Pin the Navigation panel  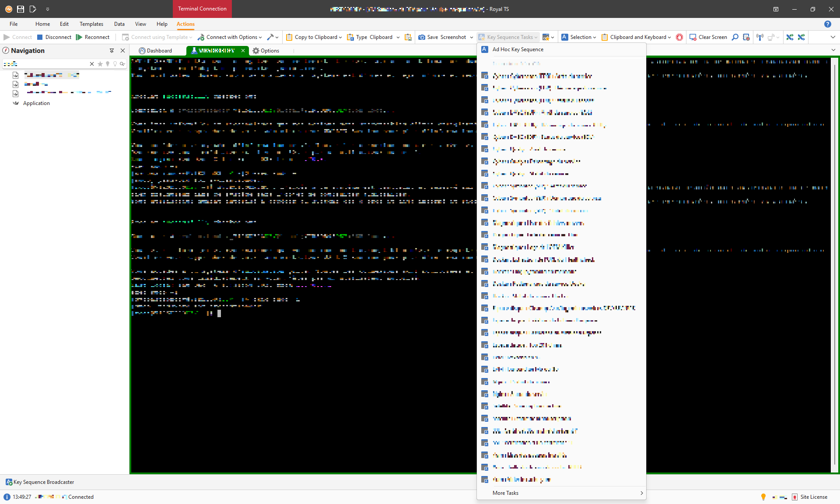click(112, 51)
